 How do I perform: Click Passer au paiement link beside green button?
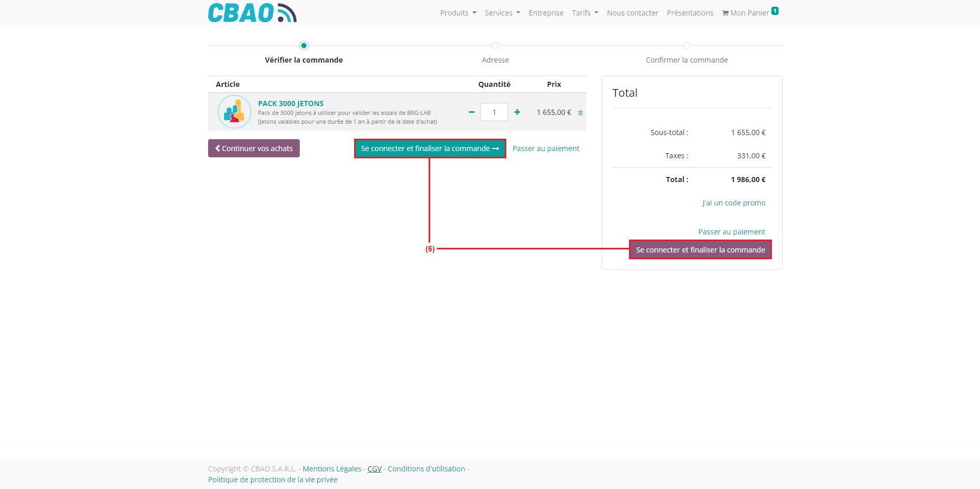pyautogui.click(x=546, y=149)
